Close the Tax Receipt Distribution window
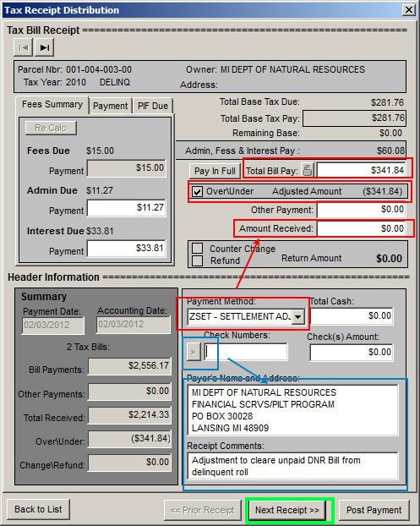Screen dimensions: 420x526 (x=409, y=10)
